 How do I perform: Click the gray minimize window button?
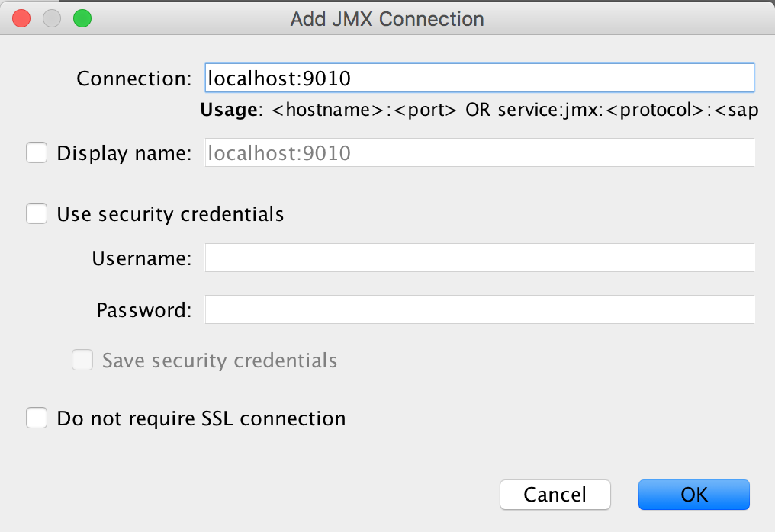(52, 19)
